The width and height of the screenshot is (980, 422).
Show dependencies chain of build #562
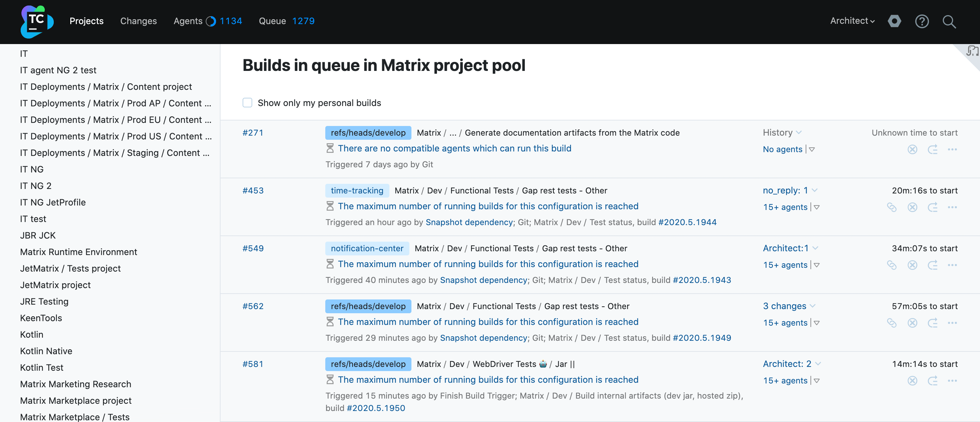(x=891, y=323)
